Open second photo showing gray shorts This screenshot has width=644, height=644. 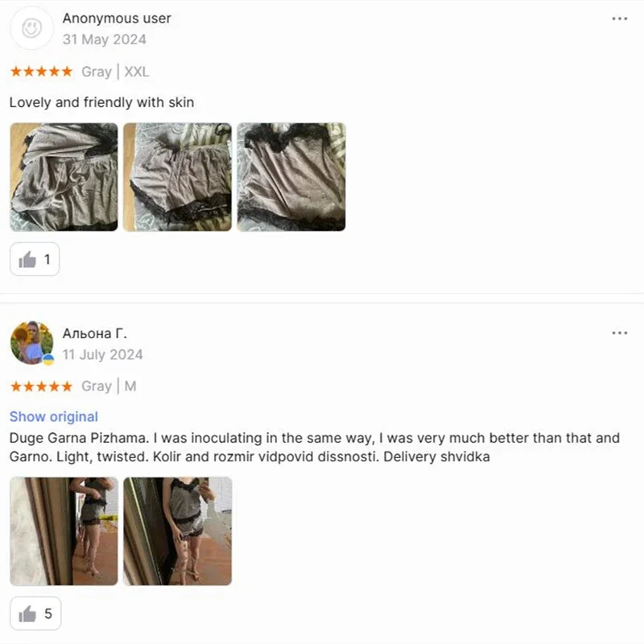tap(177, 177)
